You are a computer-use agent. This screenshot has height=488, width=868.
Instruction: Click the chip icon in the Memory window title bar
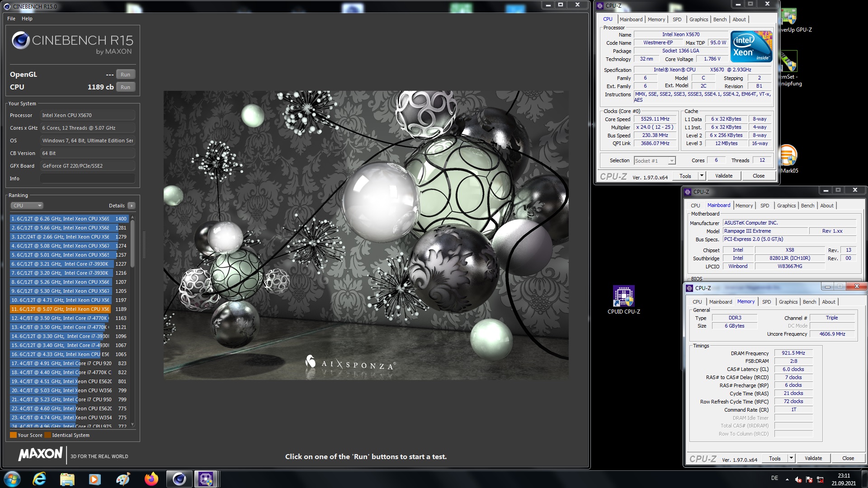pos(689,288)
